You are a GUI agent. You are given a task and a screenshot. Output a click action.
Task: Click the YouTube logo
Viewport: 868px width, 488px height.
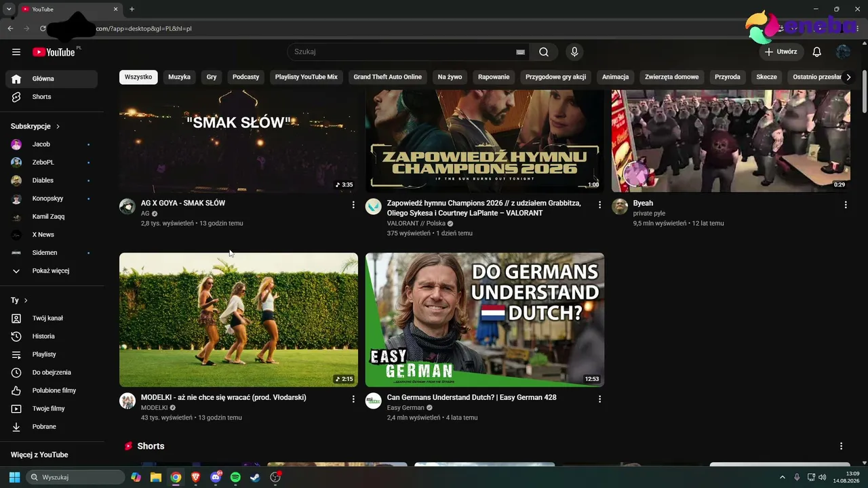54,52
